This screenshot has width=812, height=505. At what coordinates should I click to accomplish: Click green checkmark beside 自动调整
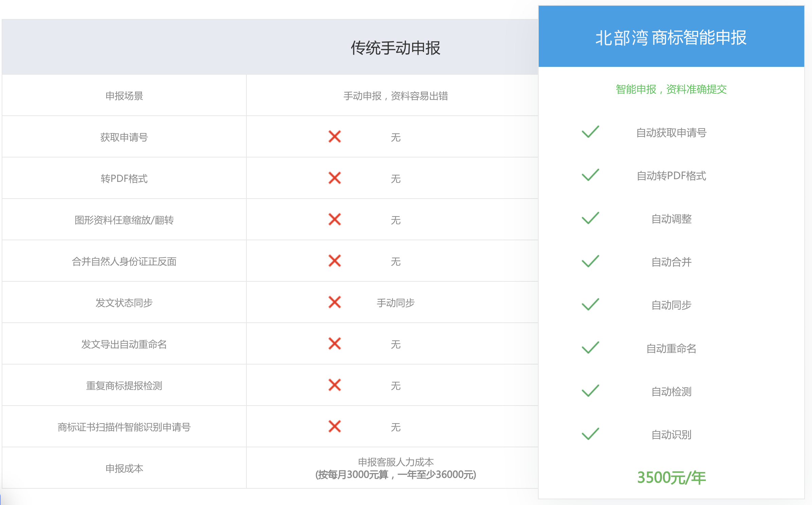590,218
